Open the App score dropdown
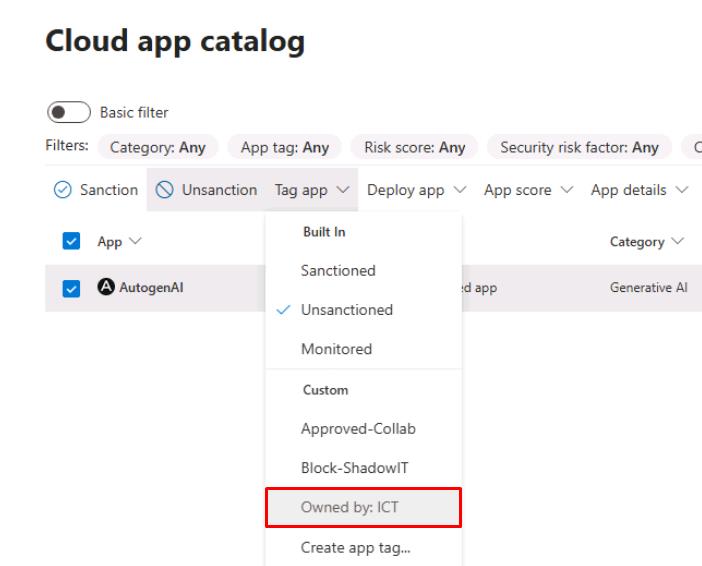The image size is (702, 566). (x=526, y=190)
